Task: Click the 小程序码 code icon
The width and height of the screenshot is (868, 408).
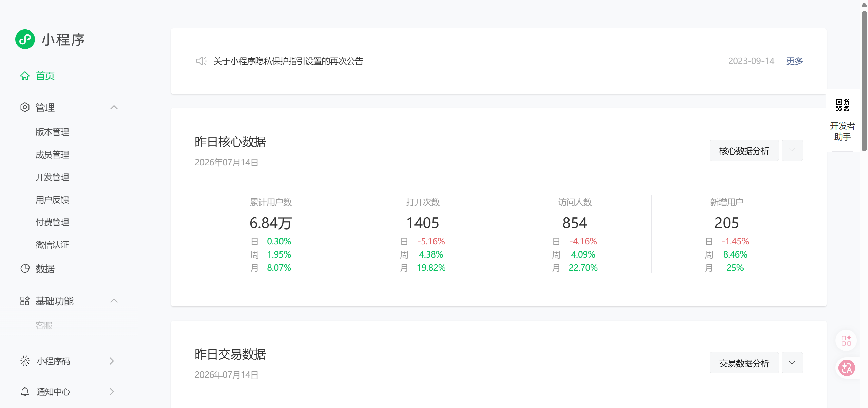Action: [25, 361]
